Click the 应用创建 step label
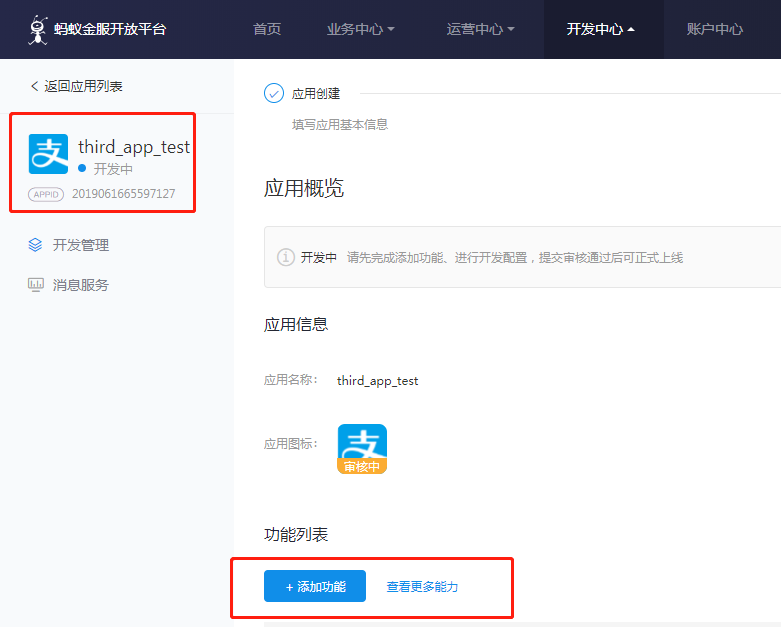This screenshot has height=627, width=781. coord(316,94)
